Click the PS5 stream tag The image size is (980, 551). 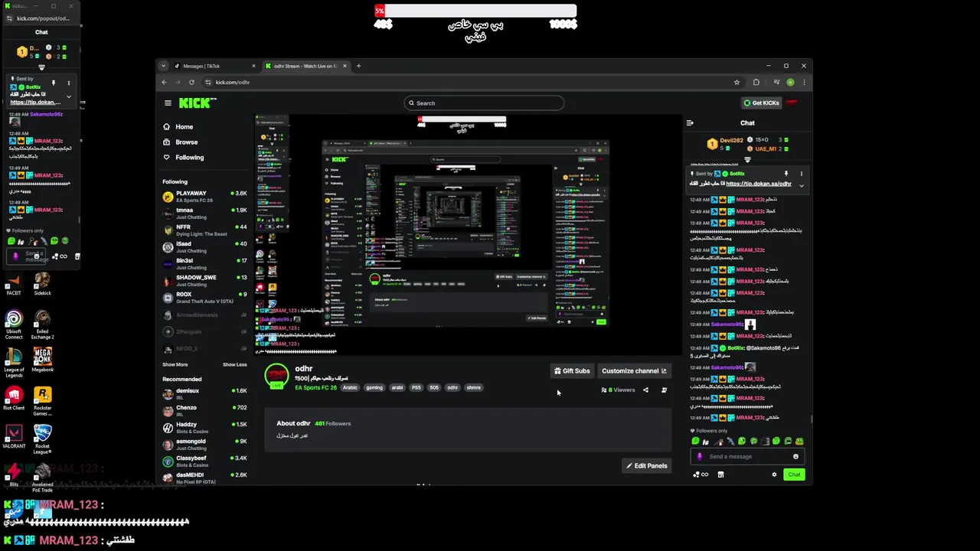416,388
